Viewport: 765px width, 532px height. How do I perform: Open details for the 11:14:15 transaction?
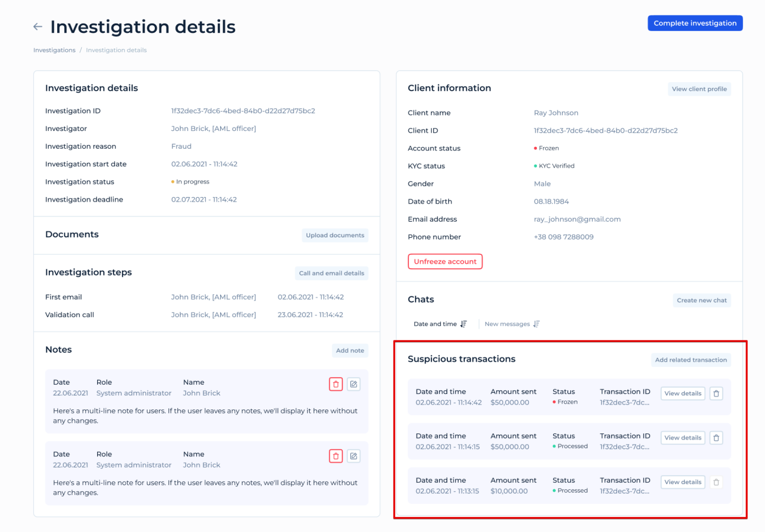click(682, 437)
